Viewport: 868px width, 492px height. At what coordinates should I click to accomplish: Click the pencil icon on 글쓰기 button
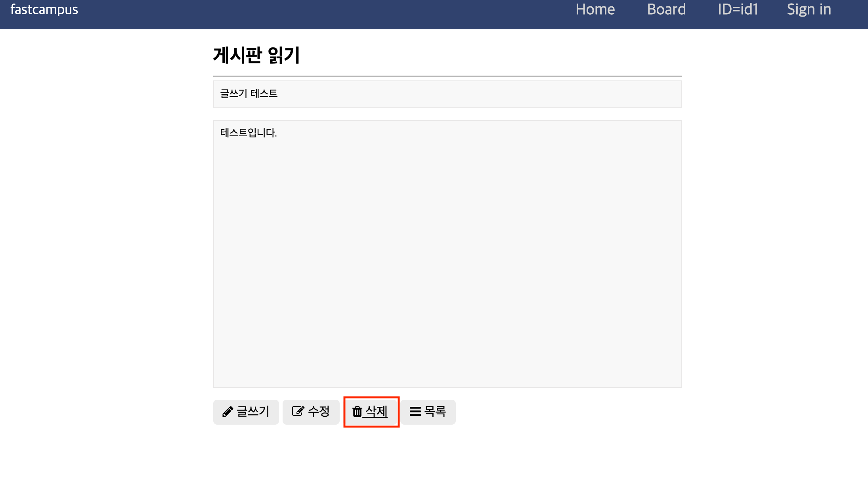[228, 412]
